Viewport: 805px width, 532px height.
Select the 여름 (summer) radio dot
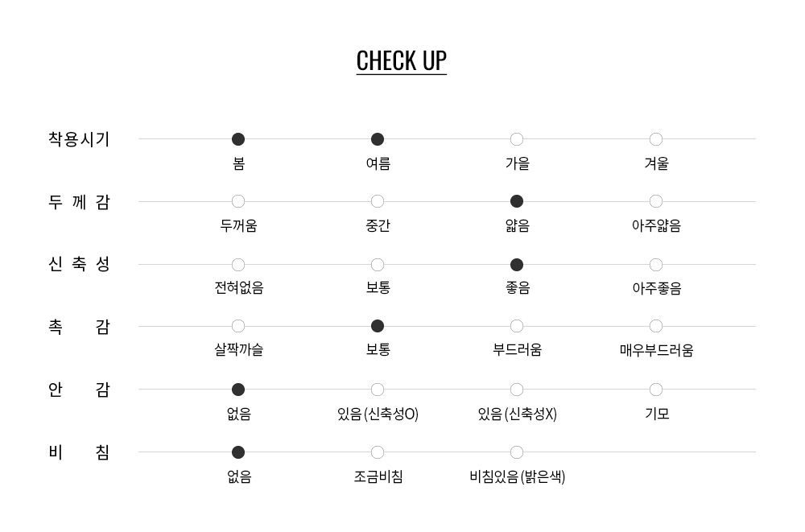tap(378, 139)
